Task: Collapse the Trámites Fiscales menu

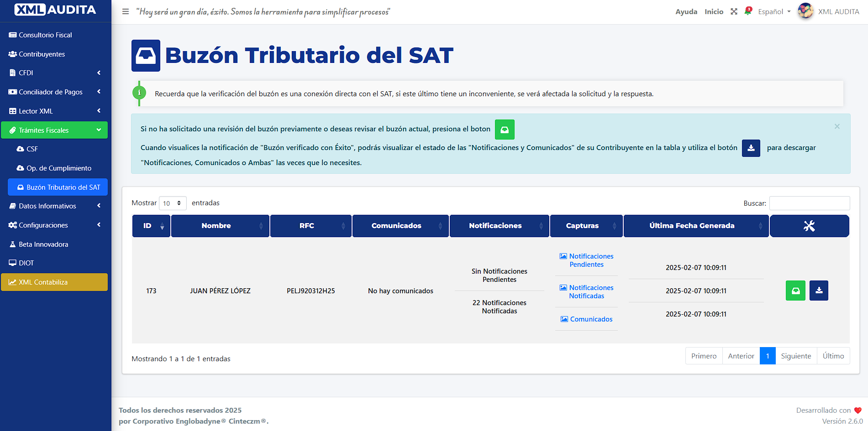Action: [54, 130]
